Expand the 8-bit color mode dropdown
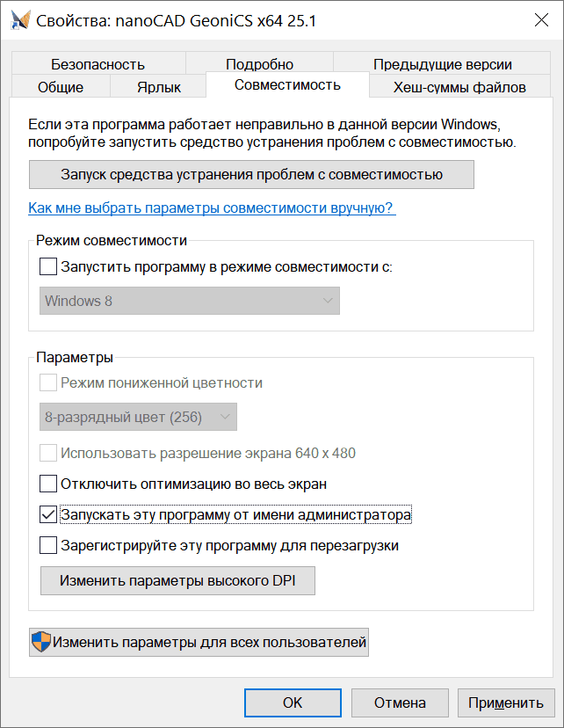 (x=139, y=417)
